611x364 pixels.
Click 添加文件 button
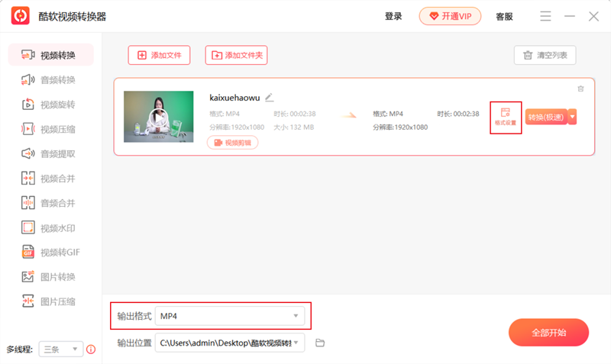(159, 55)
